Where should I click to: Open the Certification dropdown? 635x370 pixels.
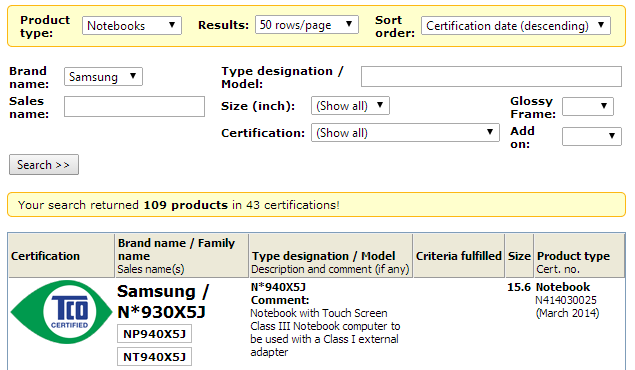[405, 133]
